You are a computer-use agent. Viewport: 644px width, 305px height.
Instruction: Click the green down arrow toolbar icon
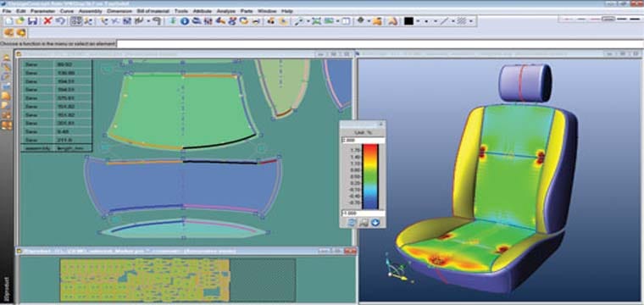click(x=173, y=21)
